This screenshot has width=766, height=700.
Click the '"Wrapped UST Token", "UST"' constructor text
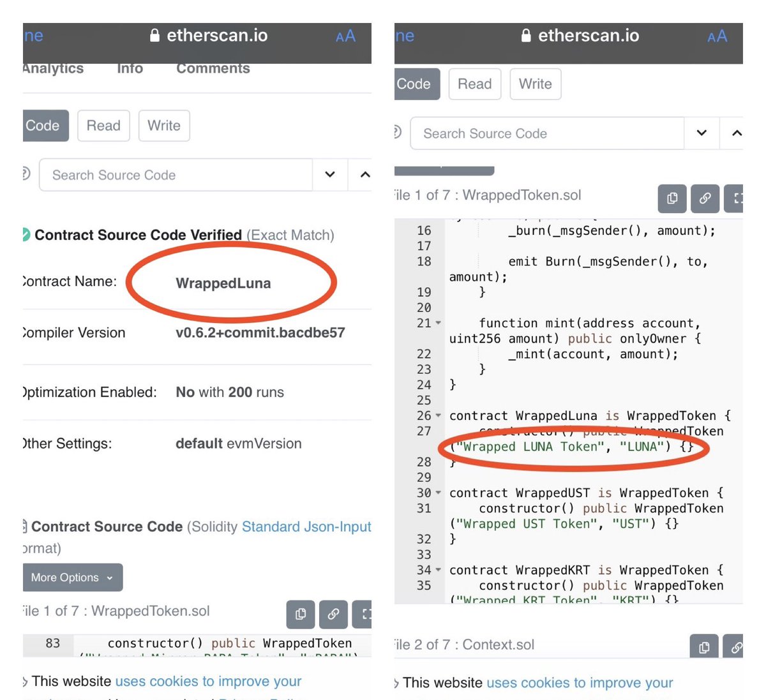553,524
